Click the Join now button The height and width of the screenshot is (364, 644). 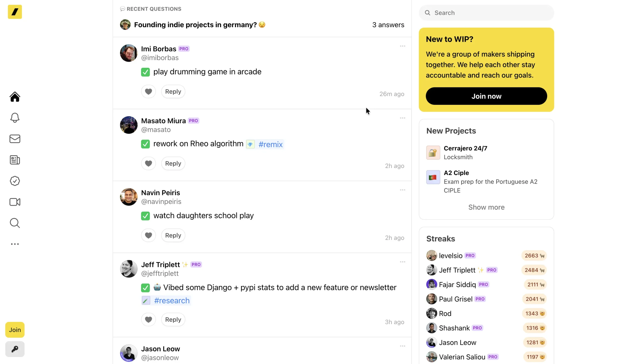click(486, 96)
